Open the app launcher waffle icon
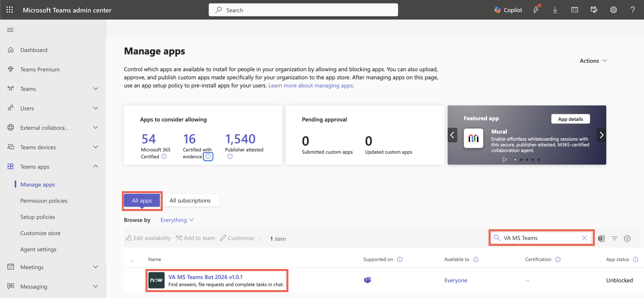The height and width of the screenshot is (298, 644). point(10,10)
